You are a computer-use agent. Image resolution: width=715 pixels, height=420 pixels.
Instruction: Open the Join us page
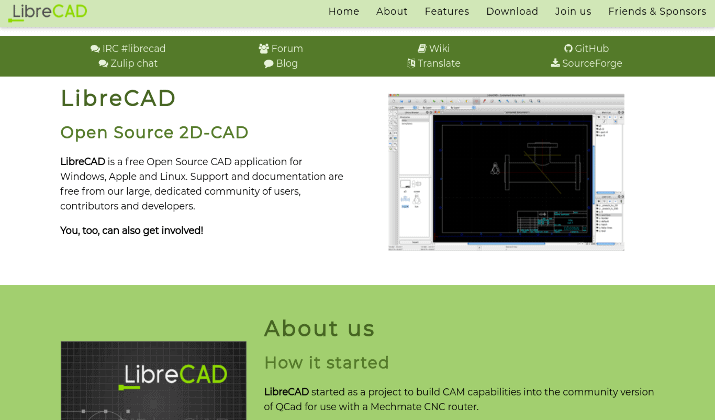pyautogui.click(x=573, y=12)
